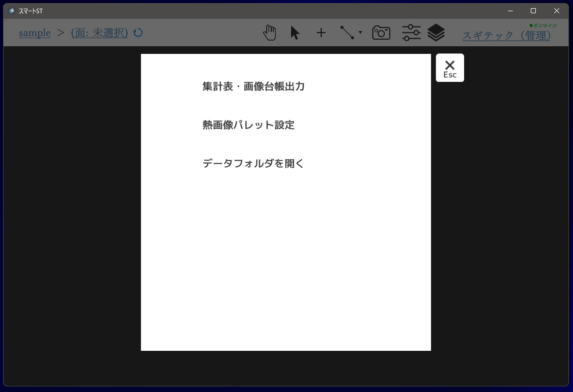Open the スギテック（管理） account link

pyautogui.click(x=506, y=36)
